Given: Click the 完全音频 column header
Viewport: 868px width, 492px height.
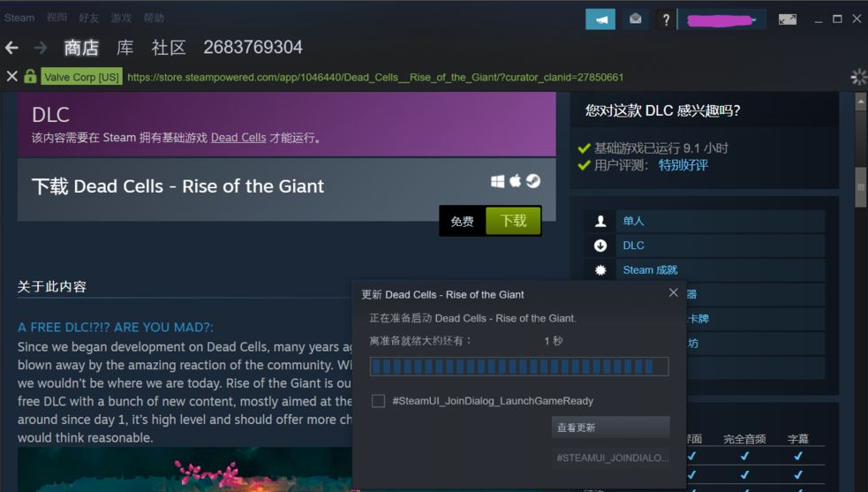Looking at the screenshot, I should 744,439.
